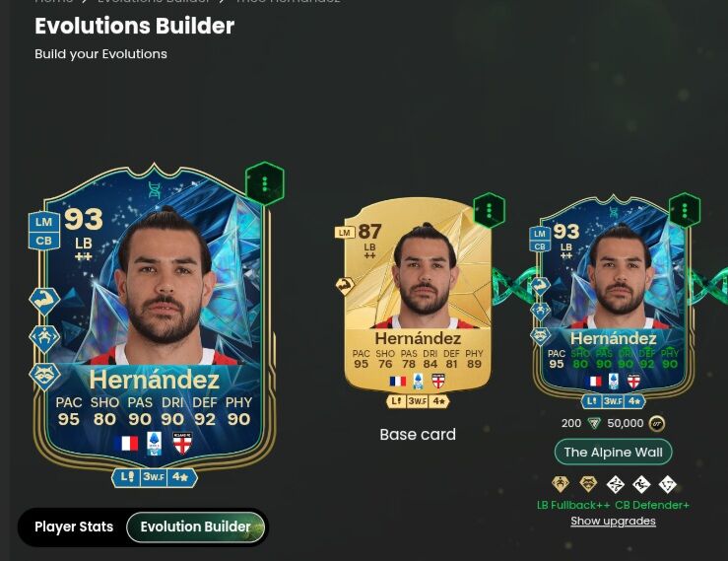Click the CB alternate position badge on large card
Image resolution: width=728 pixels, height=561 pixels.
click(x=44, y=241)
